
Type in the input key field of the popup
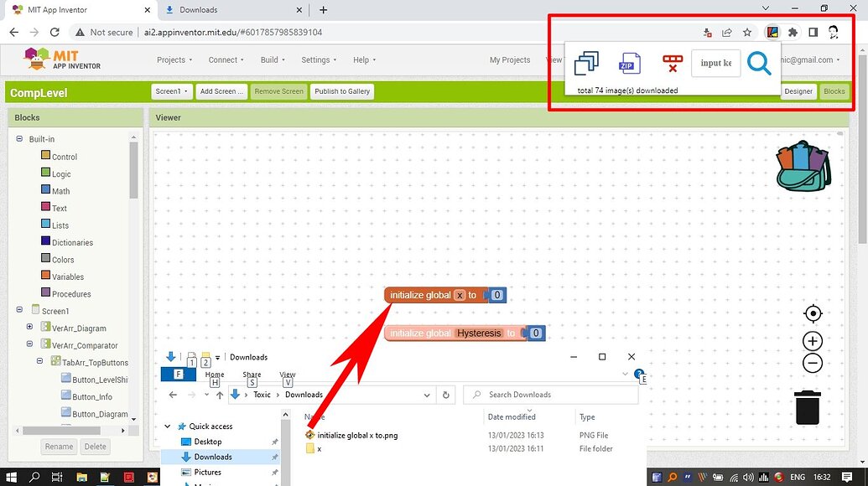pyautogui.click(x=715, y=62)
